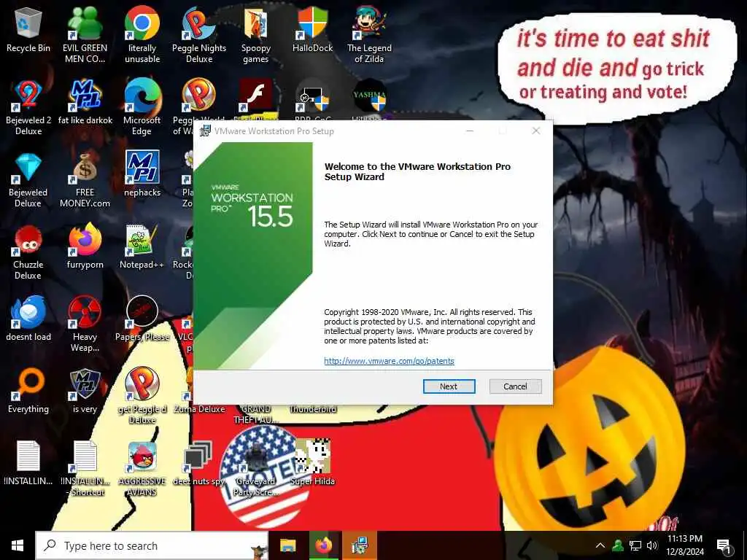747x560 pixels.
Task: Open the vmware.com/go/patents link
Action: [x=389, y=361]
